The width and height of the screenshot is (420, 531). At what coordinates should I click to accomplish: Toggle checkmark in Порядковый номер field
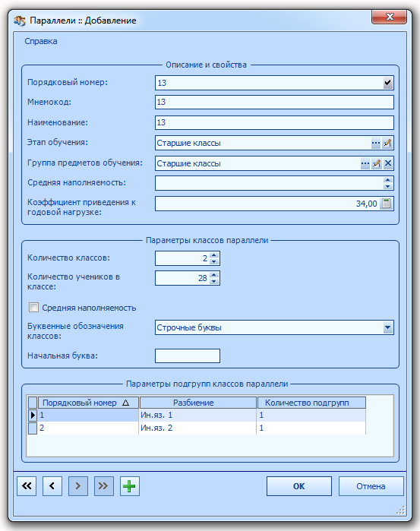388,83
